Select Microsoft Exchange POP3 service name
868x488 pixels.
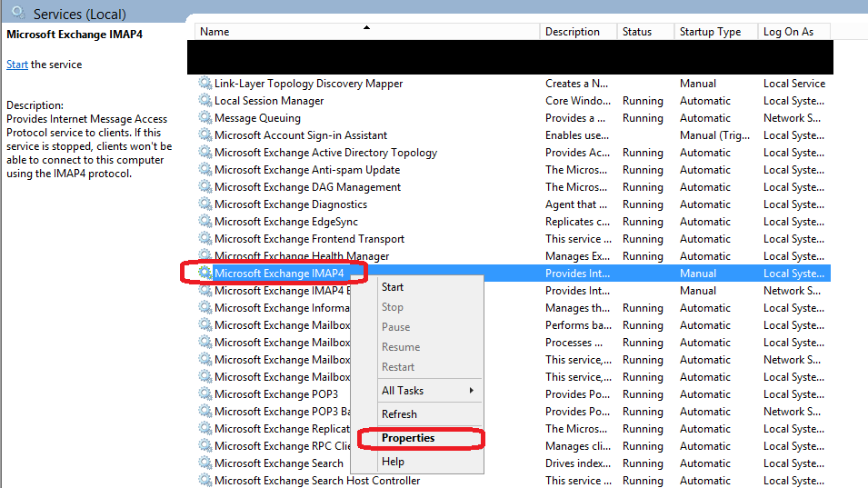coord(276,393)
